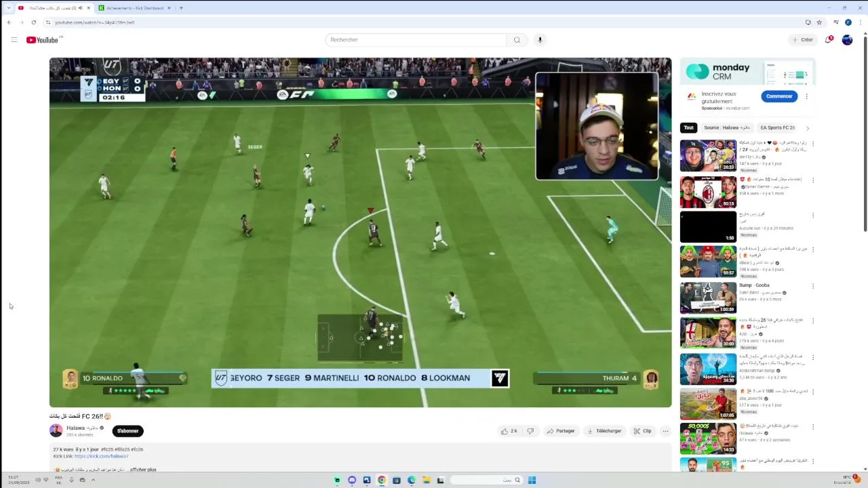
Task: Click the browser address bar URL
Action: coord(95,22)
